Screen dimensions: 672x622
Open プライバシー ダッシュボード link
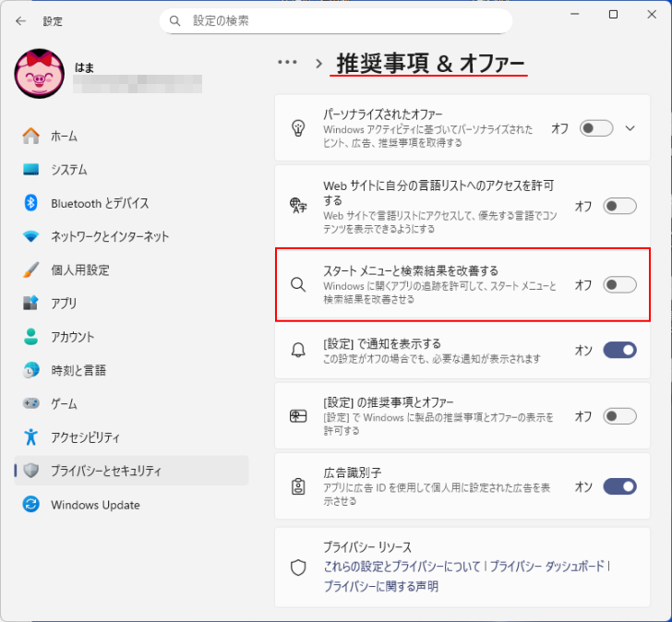click(546, 567)
